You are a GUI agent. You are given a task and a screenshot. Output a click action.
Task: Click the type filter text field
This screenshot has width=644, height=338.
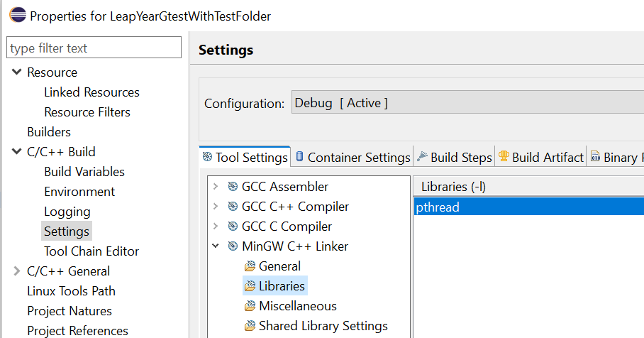(x=94, y=48)
